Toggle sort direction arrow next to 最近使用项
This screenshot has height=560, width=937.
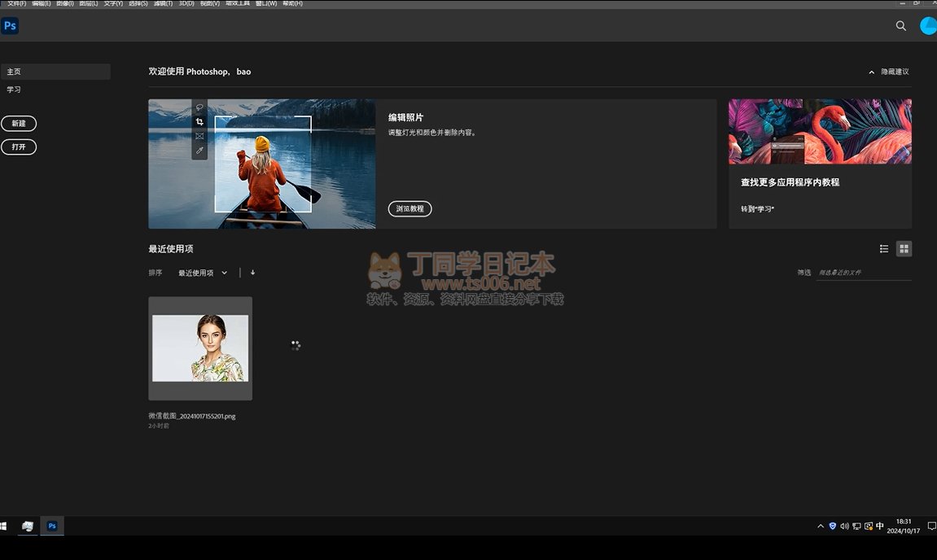tap(252, 273)
